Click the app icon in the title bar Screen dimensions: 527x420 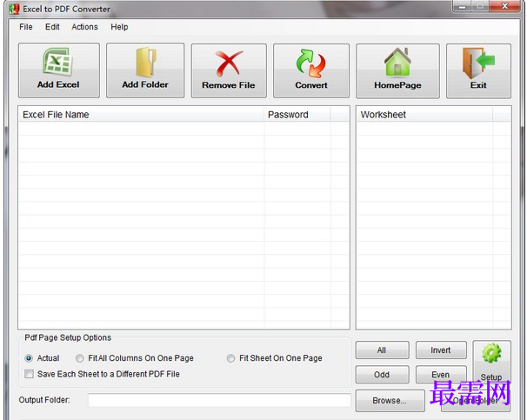point(14,9)
